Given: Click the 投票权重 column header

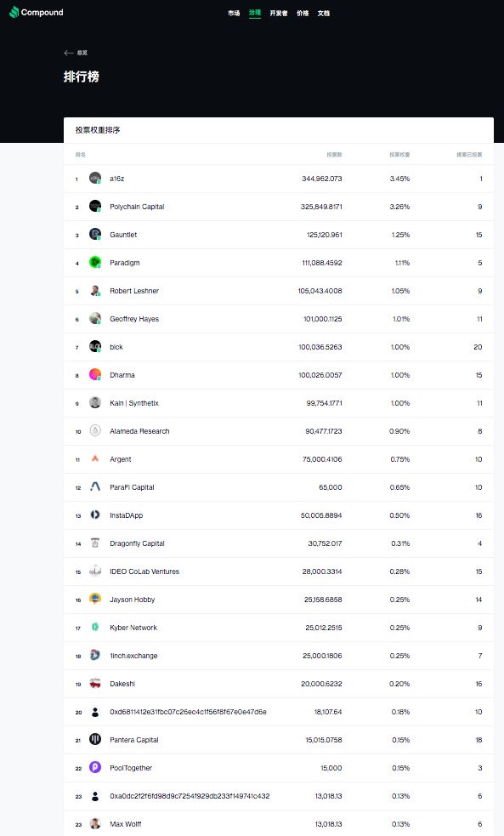Looking at the screenshot, I should pyautogui.click(x=399, y=155).
